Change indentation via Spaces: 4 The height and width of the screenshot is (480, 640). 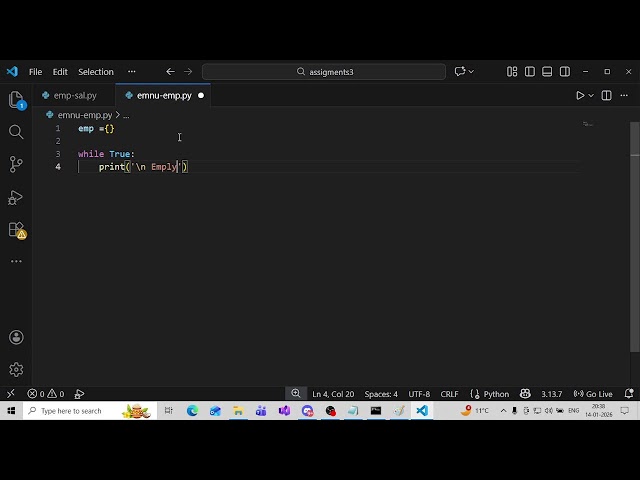[381, 394]
